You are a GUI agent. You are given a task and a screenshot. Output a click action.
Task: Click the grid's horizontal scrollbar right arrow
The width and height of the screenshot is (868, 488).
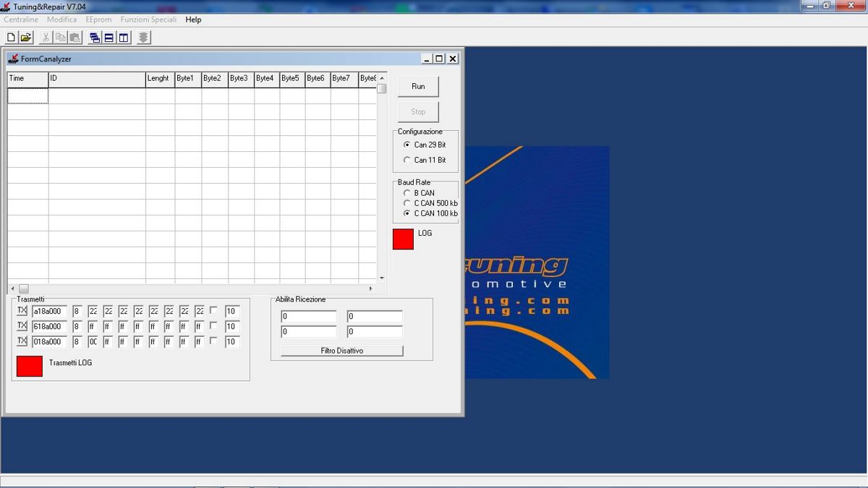(x=371, y=288)
